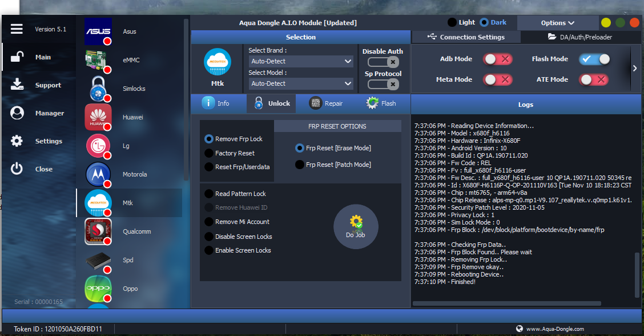Click the globe icon beside website link
The width and height of the screenshot is (644, 336).
tap(520, 329)
